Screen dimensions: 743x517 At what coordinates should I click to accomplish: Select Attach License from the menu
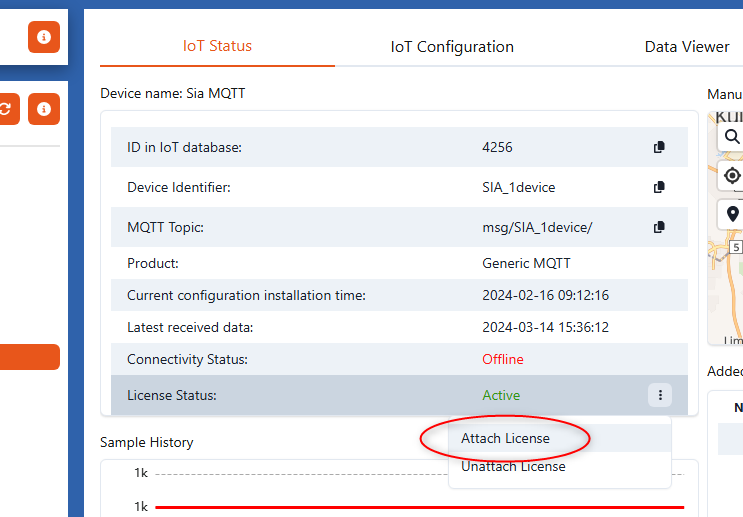tap(505, 438)
